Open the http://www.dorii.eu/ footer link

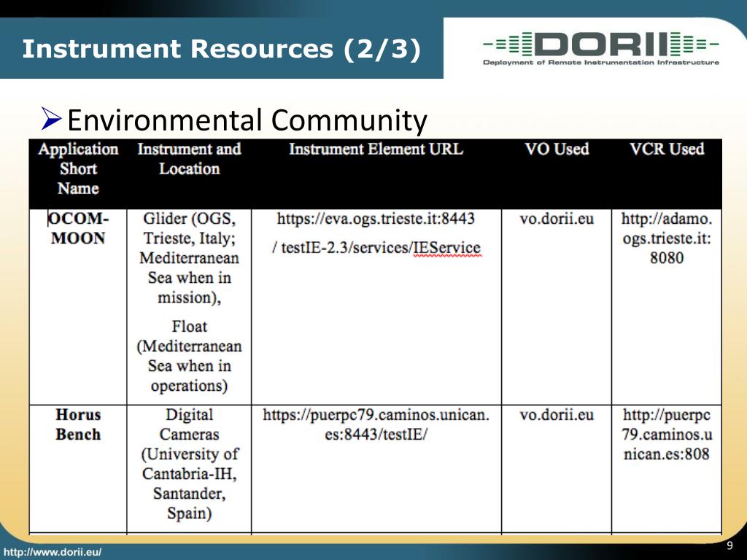click(x=53, y=552)
